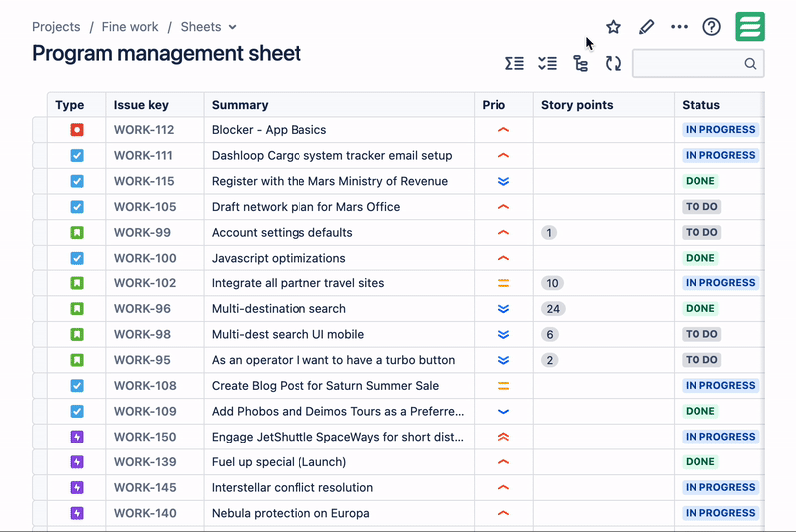This screenshot has height=532, width=796.
Task: Click the story points value 10
Action: click(x=553, y=283)
